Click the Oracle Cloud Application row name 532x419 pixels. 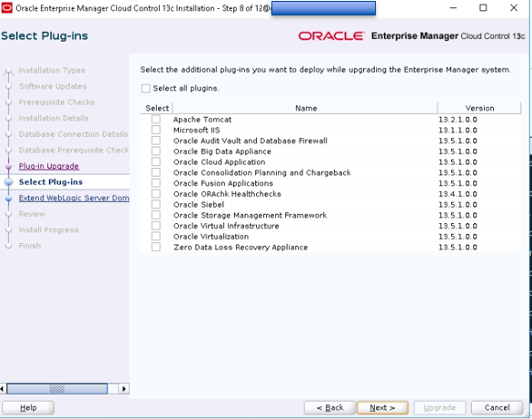(x=219, y=162)
